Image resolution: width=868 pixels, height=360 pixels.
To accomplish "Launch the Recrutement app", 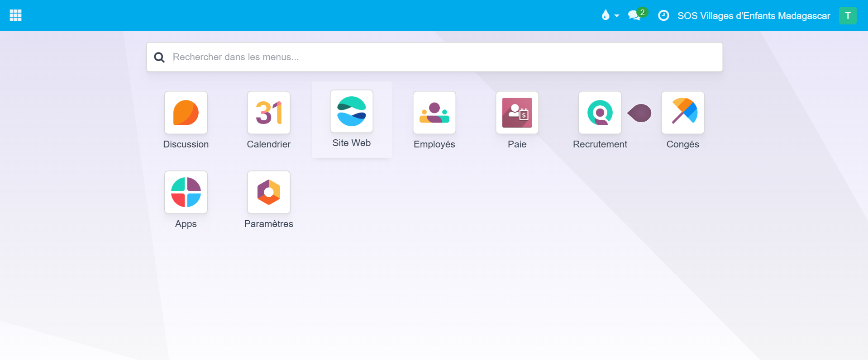I will 600,113.
